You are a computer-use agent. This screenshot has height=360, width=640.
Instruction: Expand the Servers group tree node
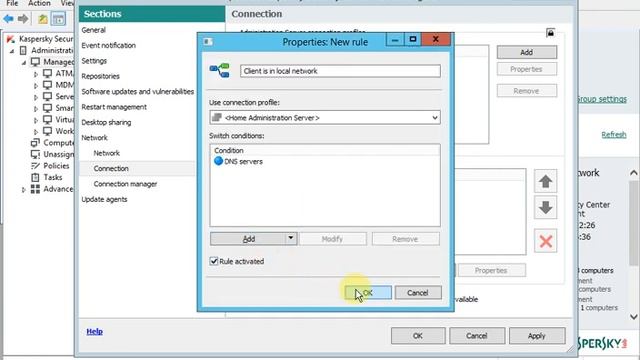tap(36, 97)
